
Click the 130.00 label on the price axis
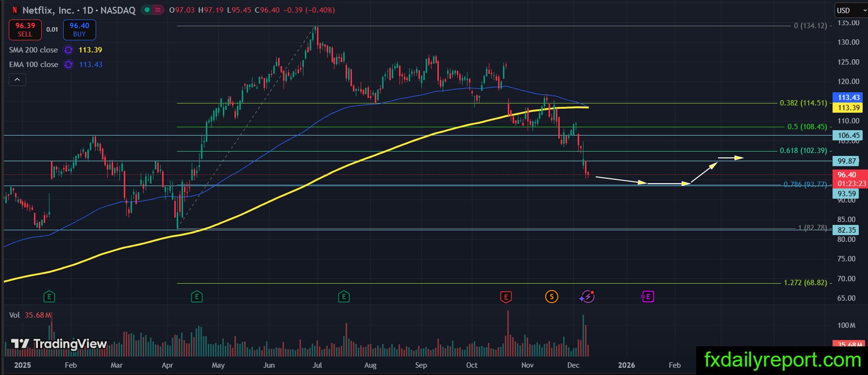tap(848, 42)
